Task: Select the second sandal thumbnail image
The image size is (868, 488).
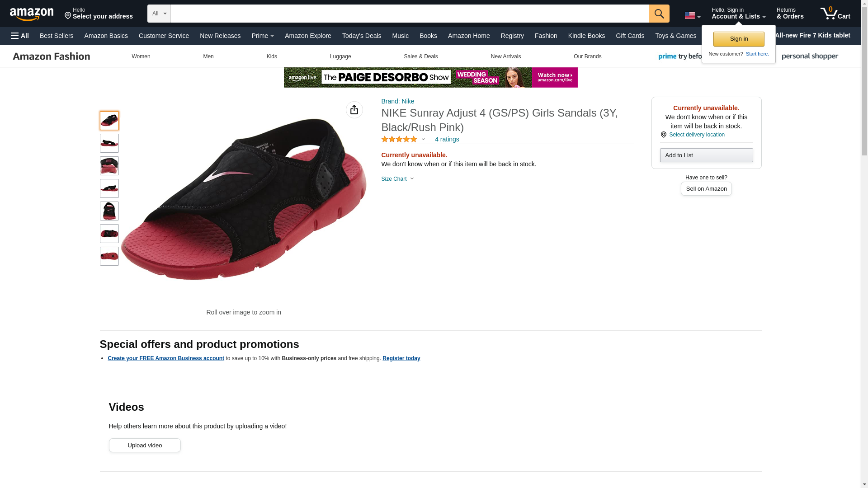Action: [x=109, y=143]
